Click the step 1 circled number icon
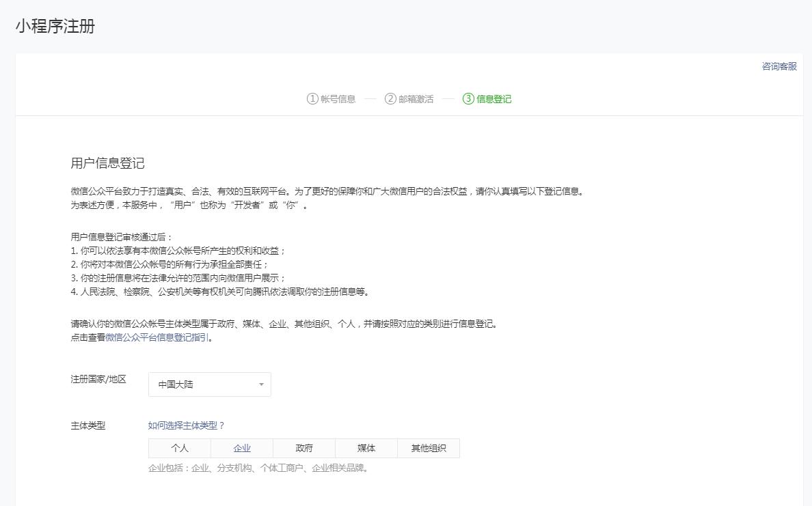Image resolution: width=812 pixels, height=506 pixels. (x=312, y=99)
